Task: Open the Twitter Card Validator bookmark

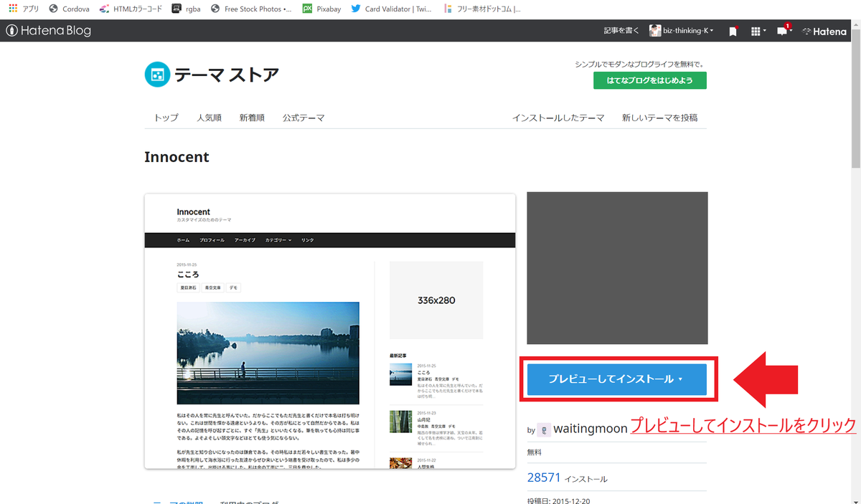Action: 391,9
